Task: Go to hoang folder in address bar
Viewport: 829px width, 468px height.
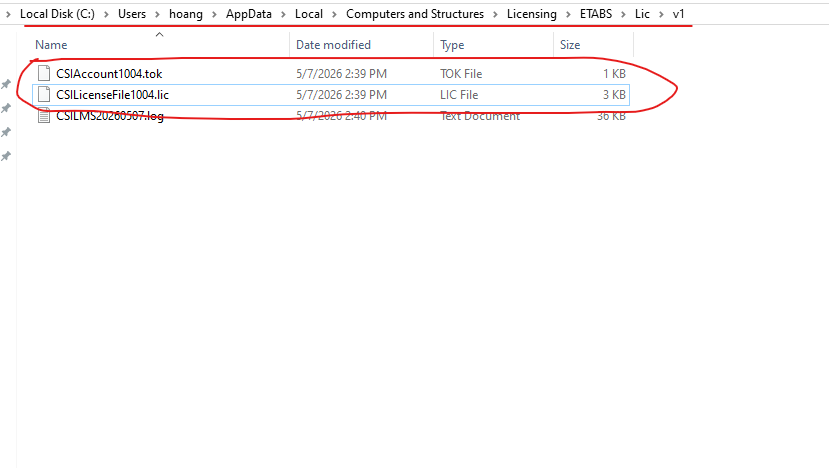Action: (x=186, y=14)
